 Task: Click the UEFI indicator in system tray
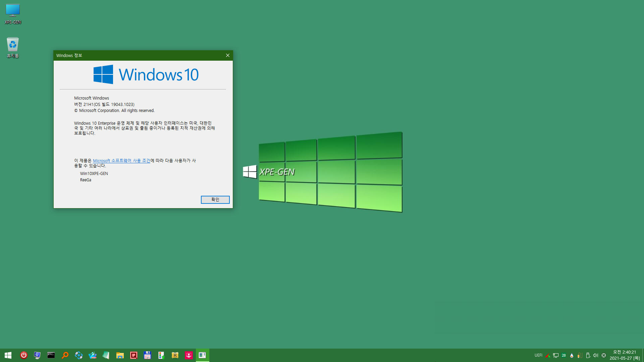pyautogui.click(x=538, y=355)
